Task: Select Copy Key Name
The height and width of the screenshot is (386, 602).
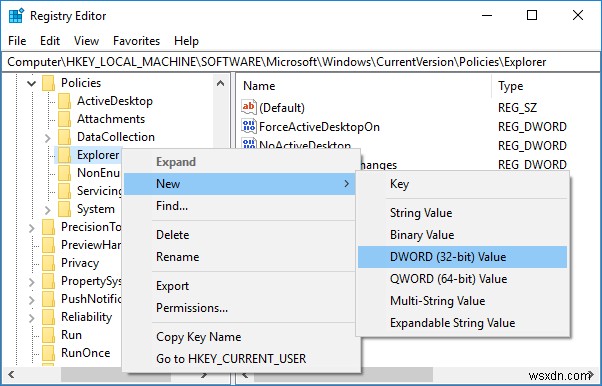Action: 240,337
